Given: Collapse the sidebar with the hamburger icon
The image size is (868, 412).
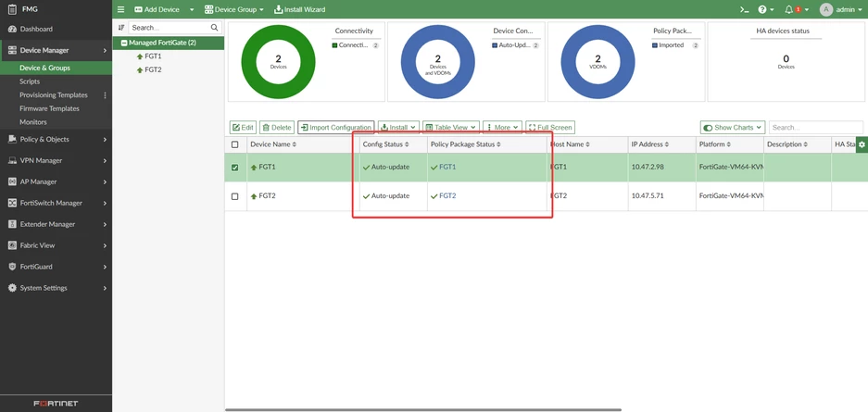Looking at the screenshot, I should [x=121, y=9].
